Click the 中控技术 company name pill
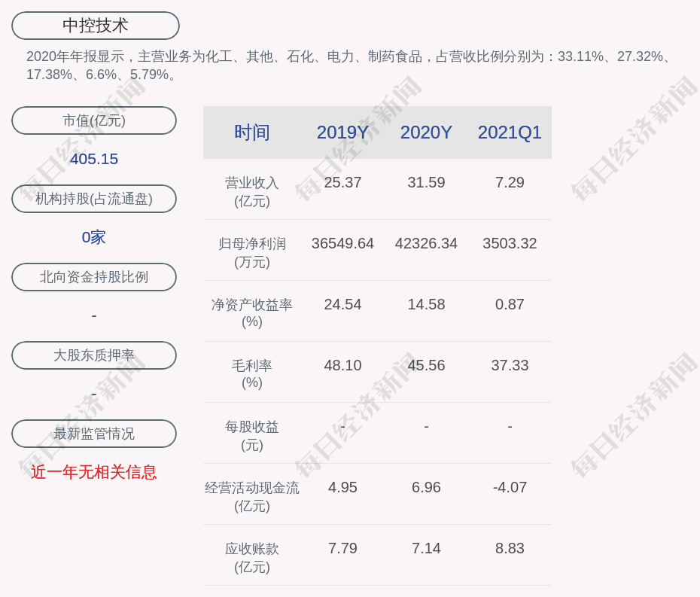The height and width of the screenshot is (597, 700). 96,26
